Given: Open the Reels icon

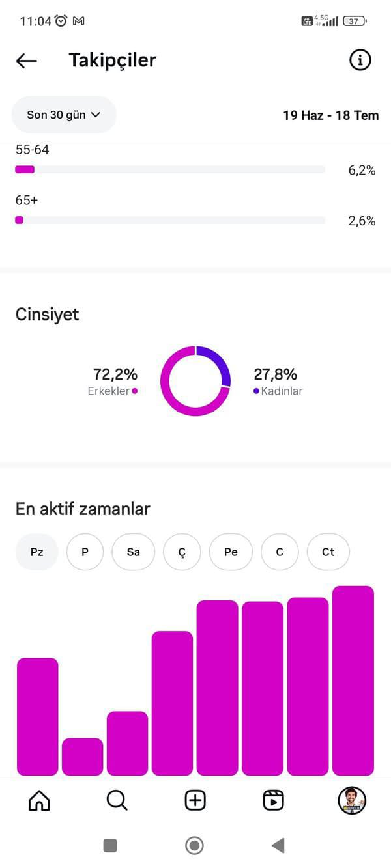Looking at the screenshot, I should (274, 800).
